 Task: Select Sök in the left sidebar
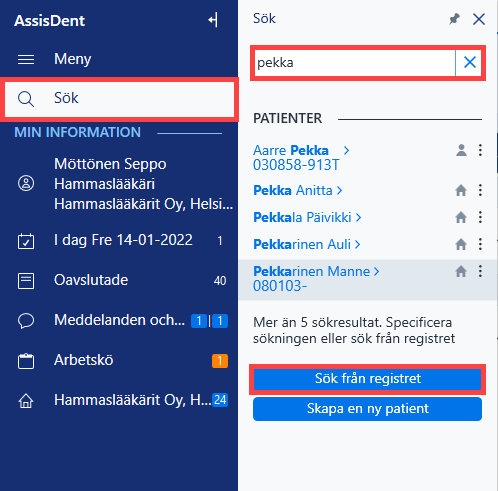tap(119, 98)
